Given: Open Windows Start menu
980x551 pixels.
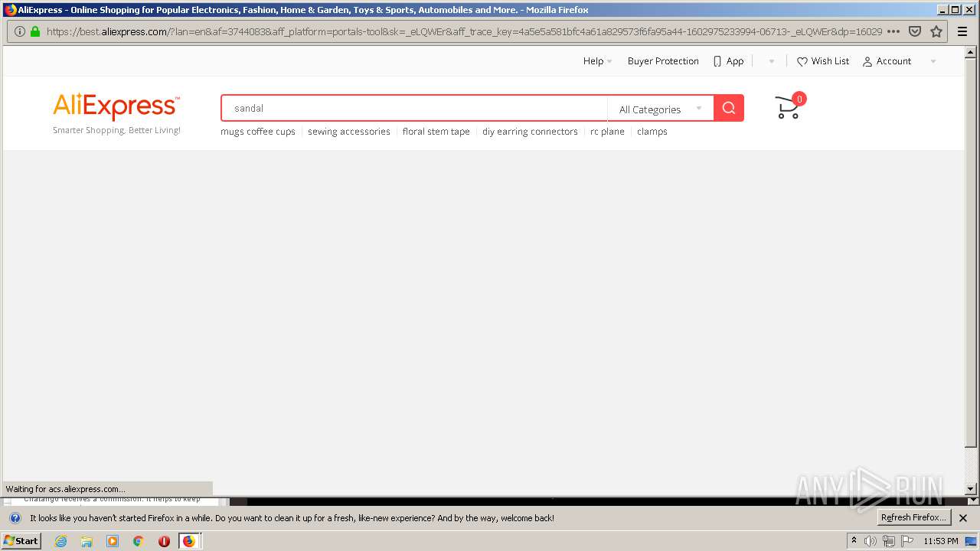Looking at the screenshot, I should (x=21, y=541).
